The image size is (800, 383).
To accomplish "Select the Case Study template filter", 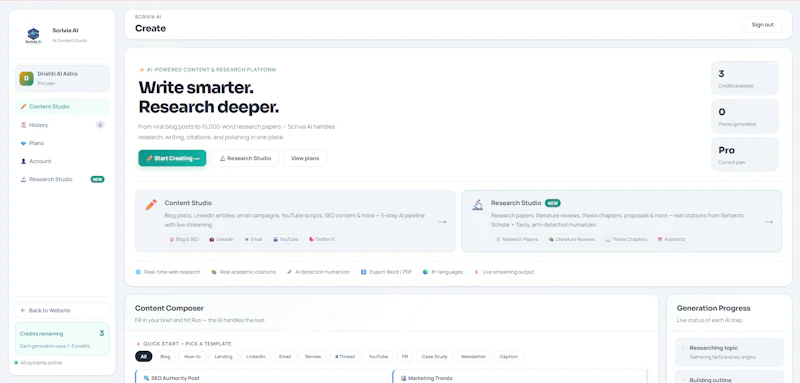I will (435, 356).
